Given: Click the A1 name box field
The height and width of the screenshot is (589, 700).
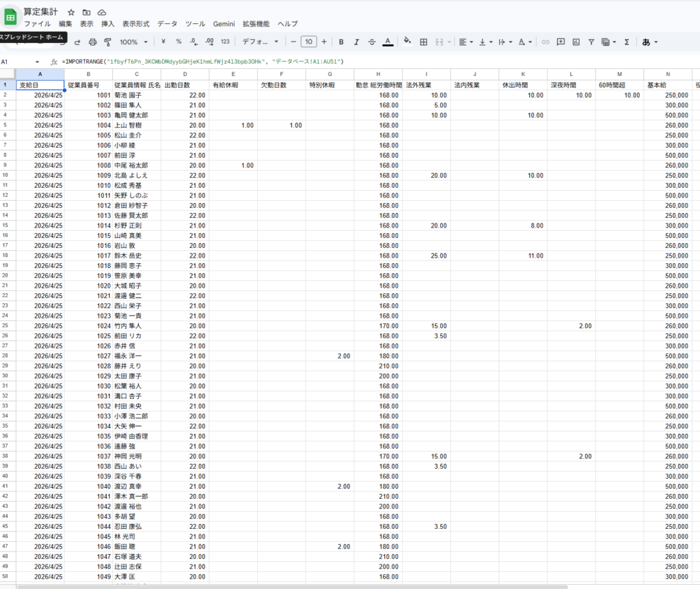Looking at the screenshot, I should pos(21,61).
